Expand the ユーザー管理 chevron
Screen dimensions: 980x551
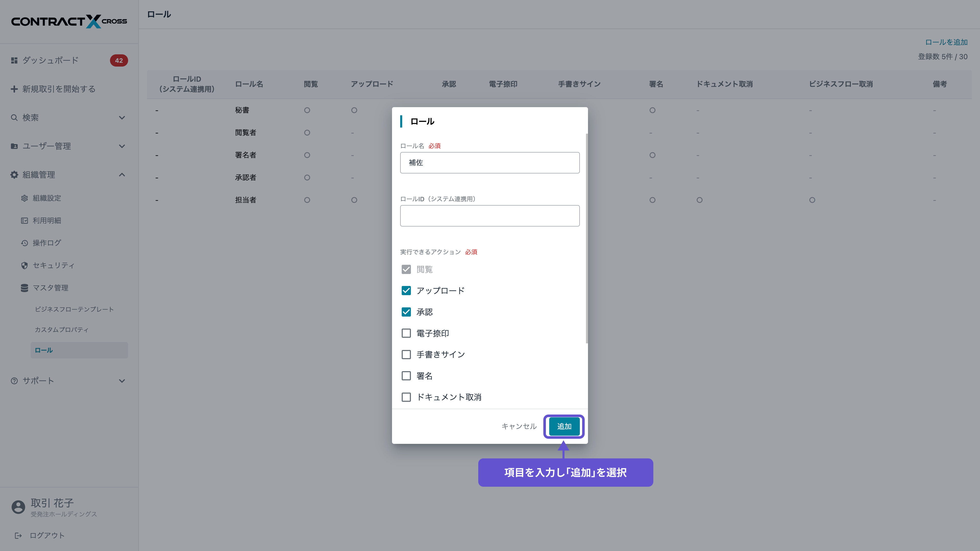(122, 146)
